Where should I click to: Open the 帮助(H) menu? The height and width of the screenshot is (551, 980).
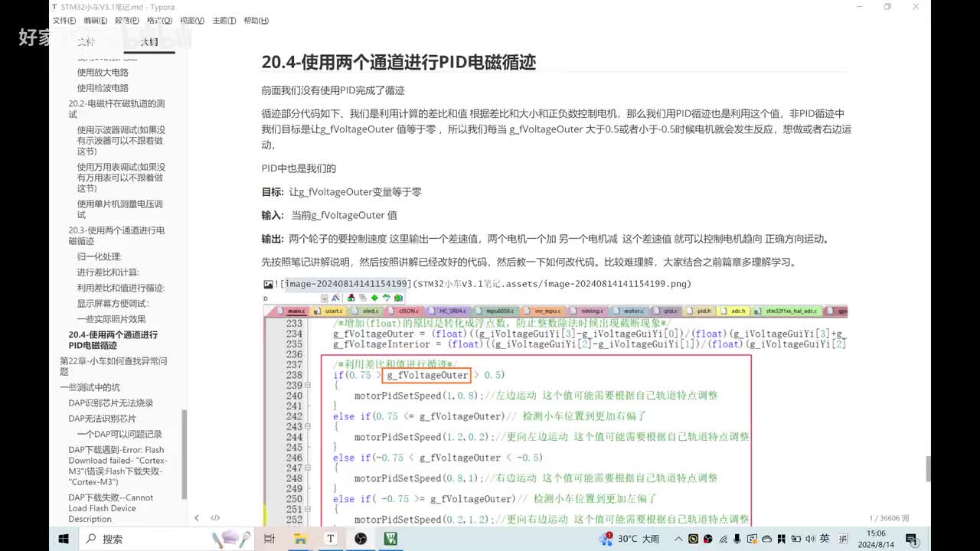(256, 21)
